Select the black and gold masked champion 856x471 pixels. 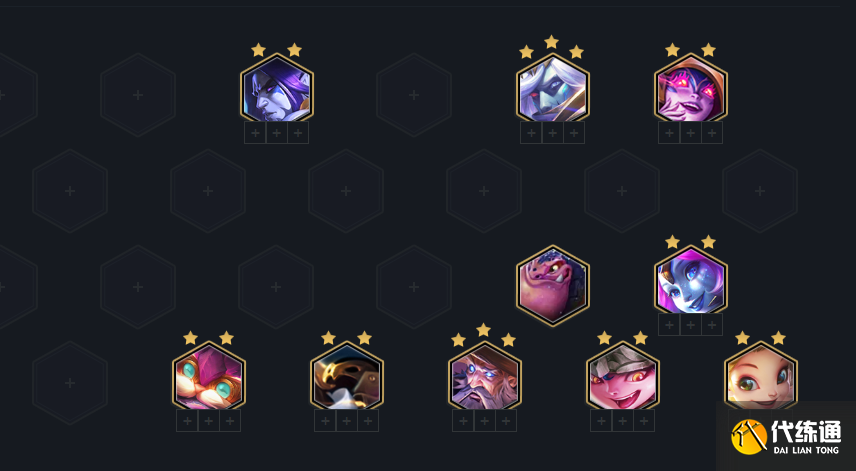(x=347, y=377)
